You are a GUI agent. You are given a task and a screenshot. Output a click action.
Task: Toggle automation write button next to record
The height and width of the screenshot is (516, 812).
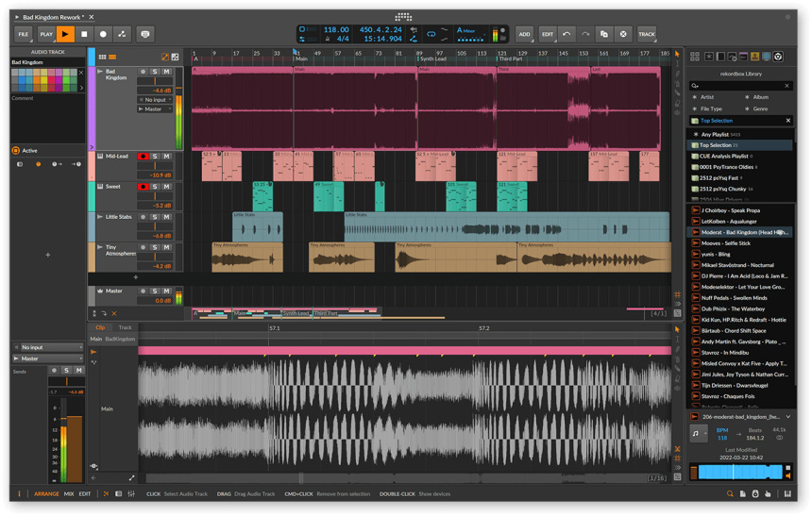tap(122, 34)
